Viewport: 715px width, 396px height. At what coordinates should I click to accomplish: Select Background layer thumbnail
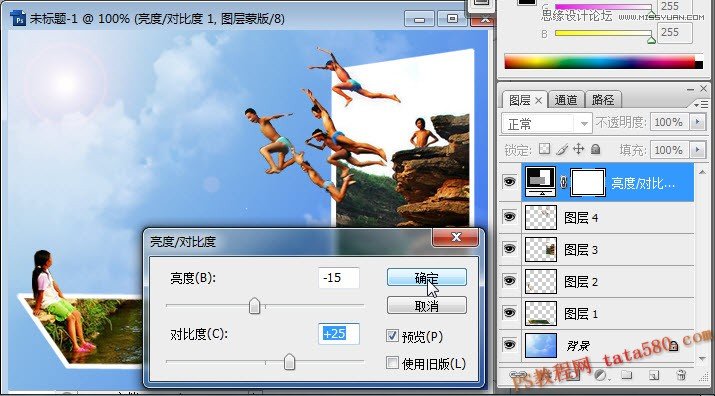click(541, 345)
